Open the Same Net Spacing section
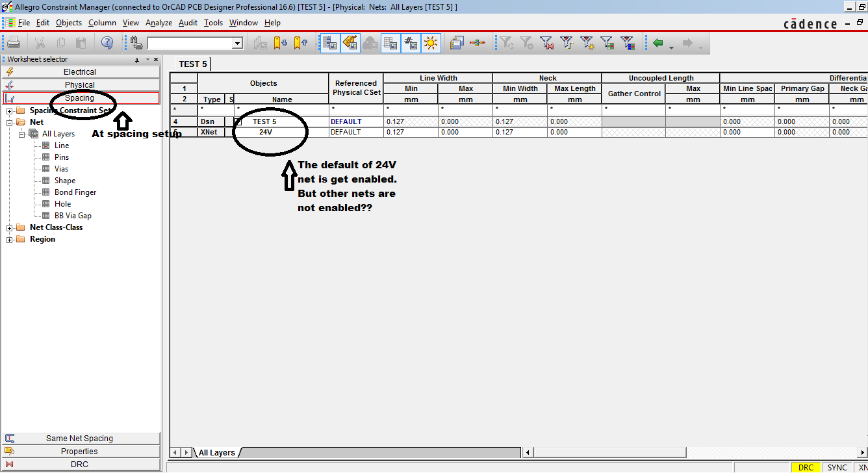The width and height of the screenshot is (868, 473). click(x=80, y=439)
